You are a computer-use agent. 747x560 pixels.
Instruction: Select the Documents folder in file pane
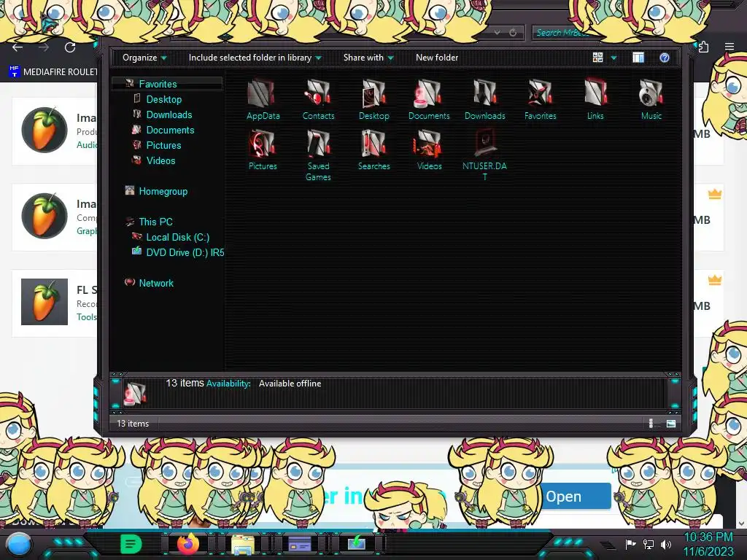coord(429,99)
